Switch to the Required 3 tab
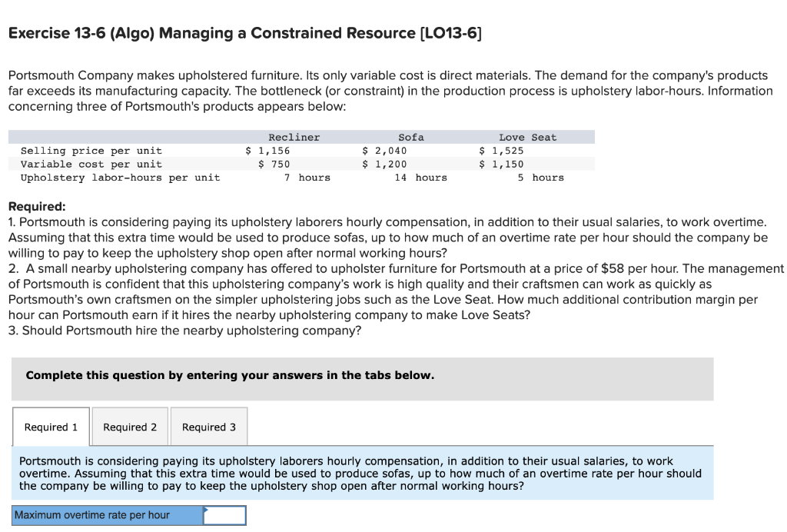The image size is (787, 532). (208, 427)
